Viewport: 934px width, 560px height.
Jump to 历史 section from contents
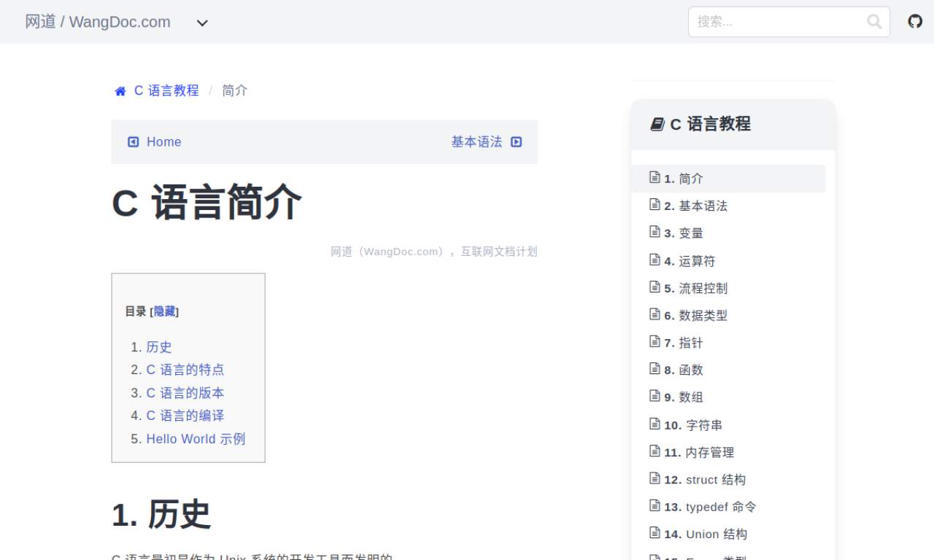click(159, 347)
